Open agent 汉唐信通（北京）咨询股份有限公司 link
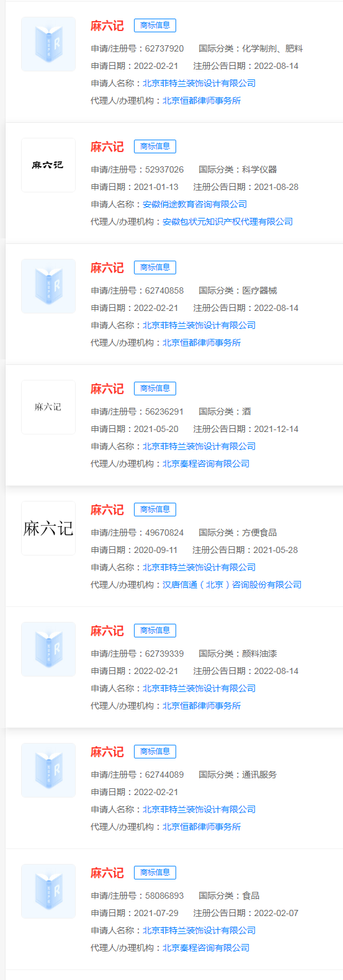This screenshot has height=980, width=343. coord(232,585)
